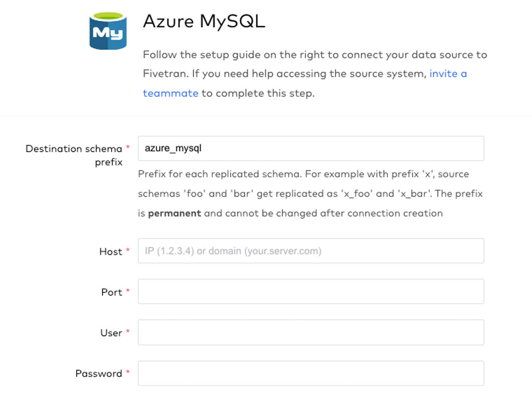Click the red required asterisk beside Password
This screenshot has height=411, width=532.
(128, 372)
